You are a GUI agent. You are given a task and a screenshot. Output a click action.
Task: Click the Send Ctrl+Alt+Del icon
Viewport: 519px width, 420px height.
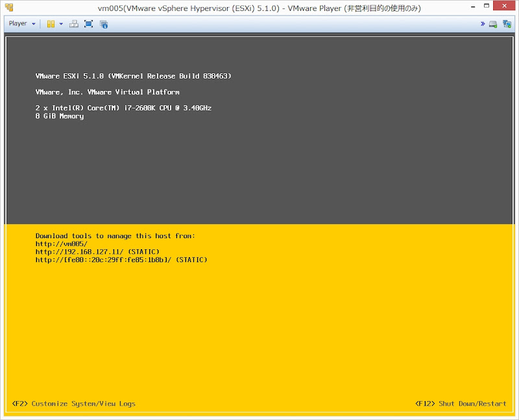(74, 24)
